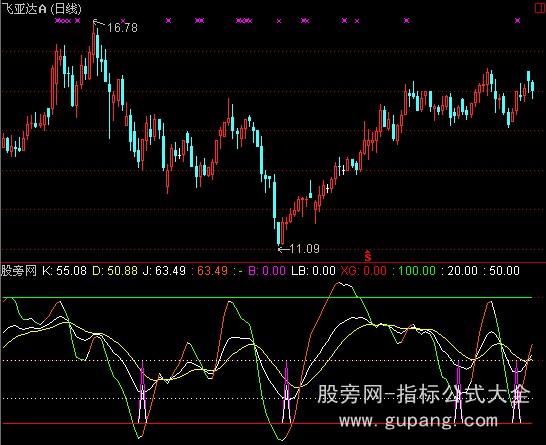546x445 pixels.
Task: Click the 16.78 high price label
Action: (122, 28)
